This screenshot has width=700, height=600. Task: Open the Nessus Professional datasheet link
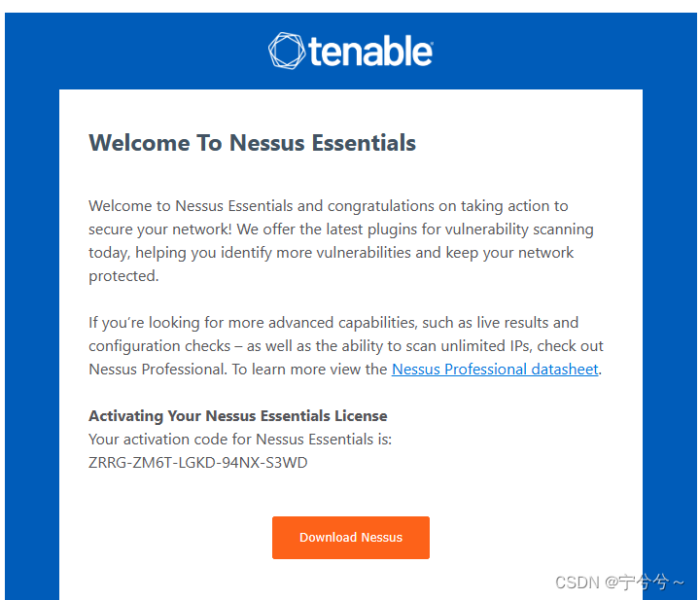(495, 370)
